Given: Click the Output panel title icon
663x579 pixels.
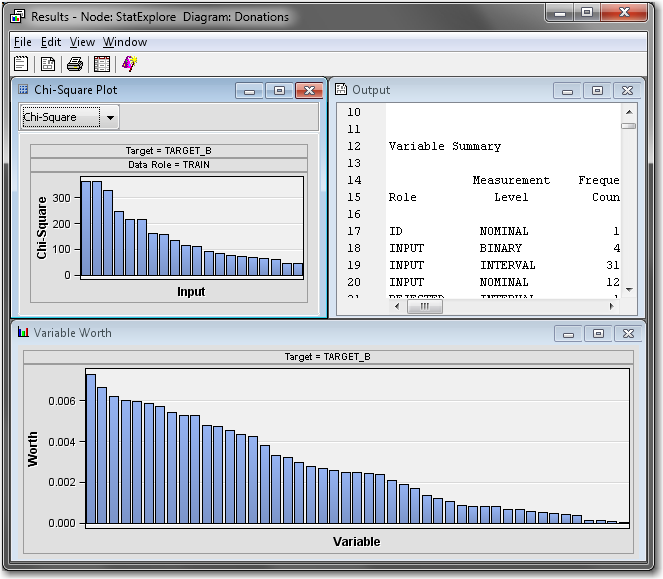Looking at the screenshot, I should pyautogui.click(x=341, y=89).
